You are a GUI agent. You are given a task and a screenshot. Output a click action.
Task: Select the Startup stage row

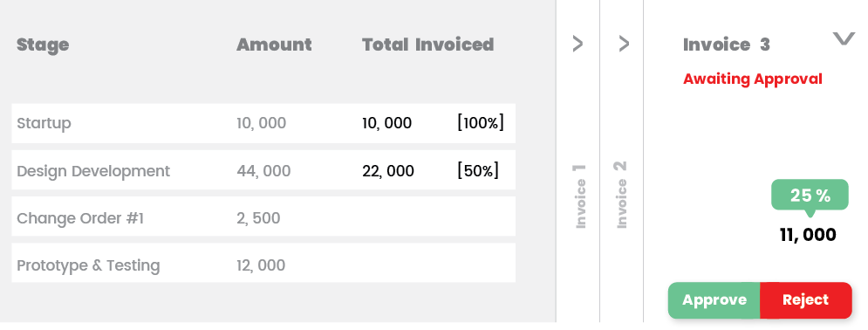coord(263,123)
